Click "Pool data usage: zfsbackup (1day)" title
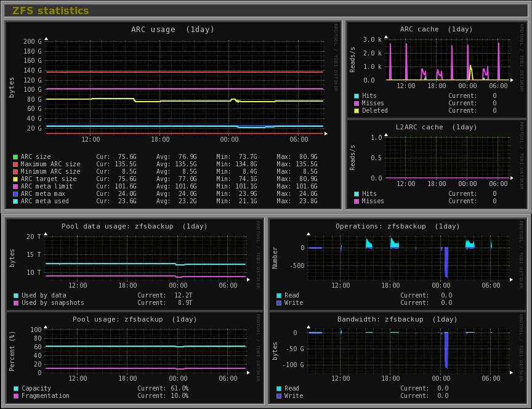Viewport: 532px width, 409px height. coord(134,227)
